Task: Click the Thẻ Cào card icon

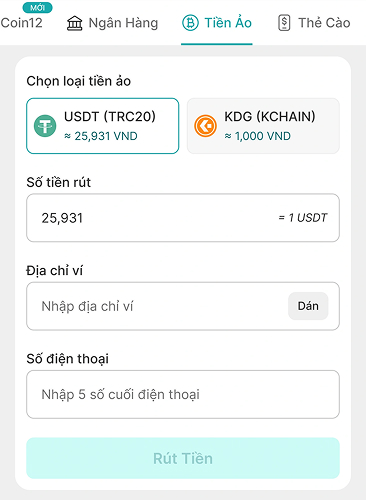Action: [284, 23]
